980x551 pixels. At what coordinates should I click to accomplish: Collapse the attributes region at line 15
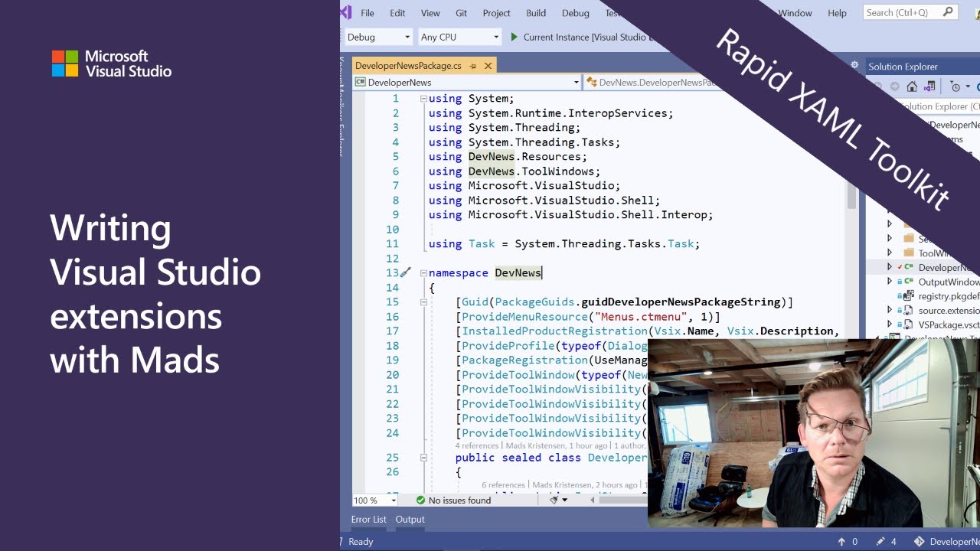[x=423, y=302]
